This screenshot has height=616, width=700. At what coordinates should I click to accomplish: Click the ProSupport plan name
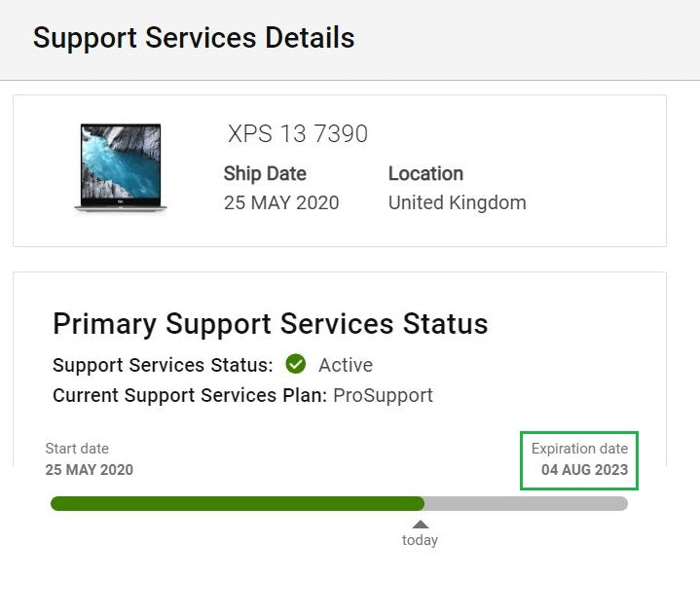point(383,395)
